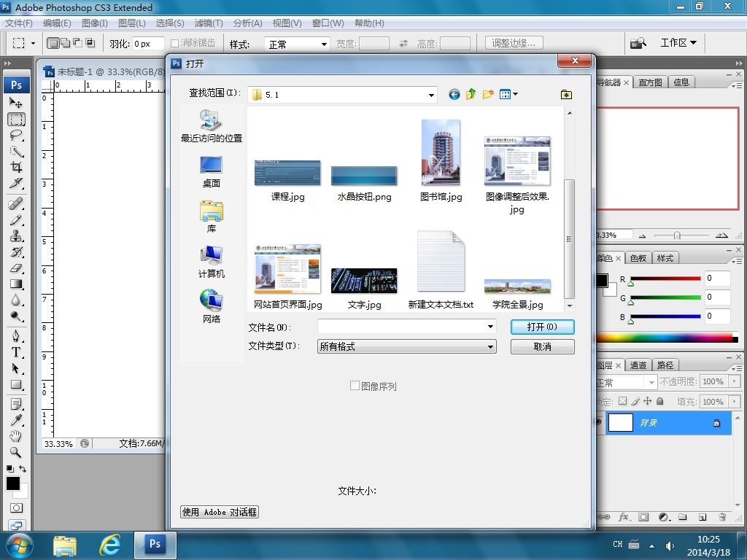
Task: Click 使用 Adobe 对话框 button
Action: [219, 512]
